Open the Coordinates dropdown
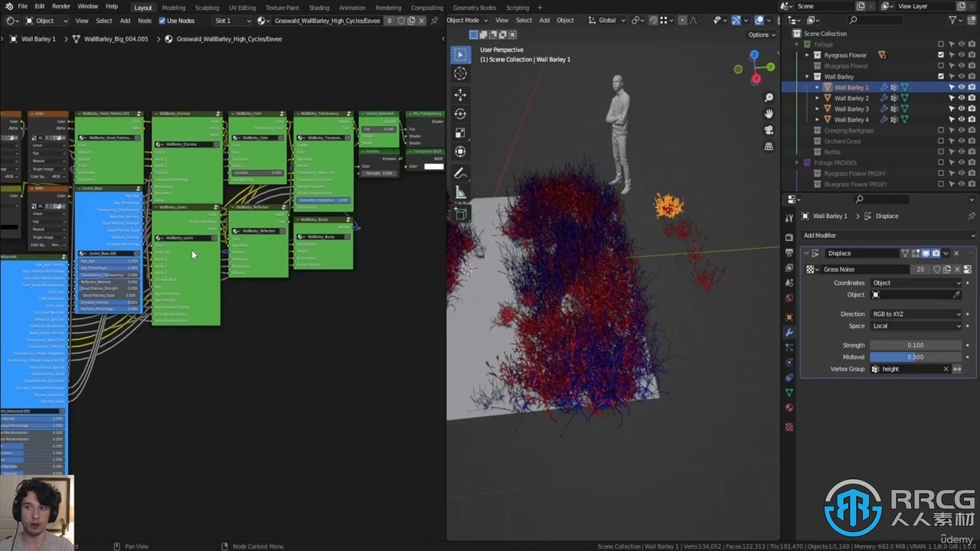Image resolution: width=980 pixels, height=551 pixels. [x=916, y=283]
